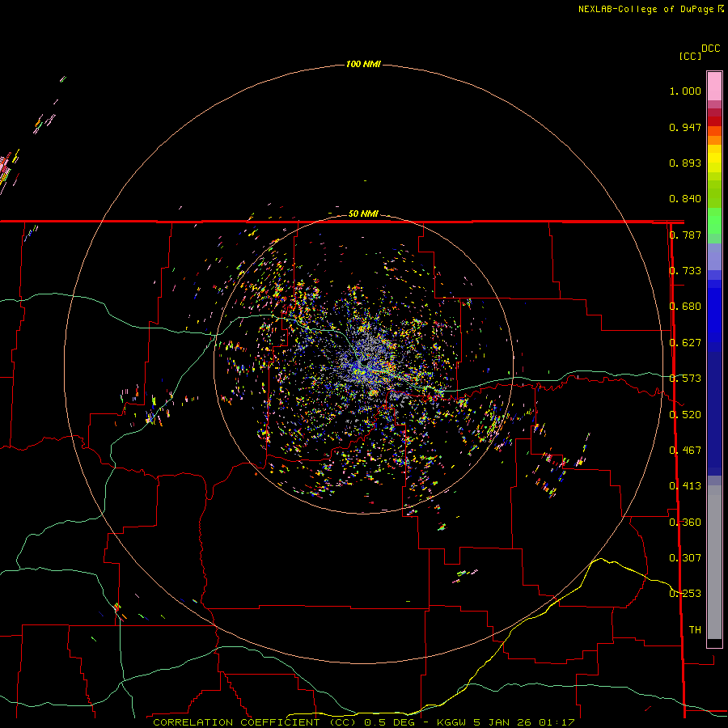Viewport: 728px width, 728px height.
Task: Click the 0.840 legend value
Action: point(685,199)
